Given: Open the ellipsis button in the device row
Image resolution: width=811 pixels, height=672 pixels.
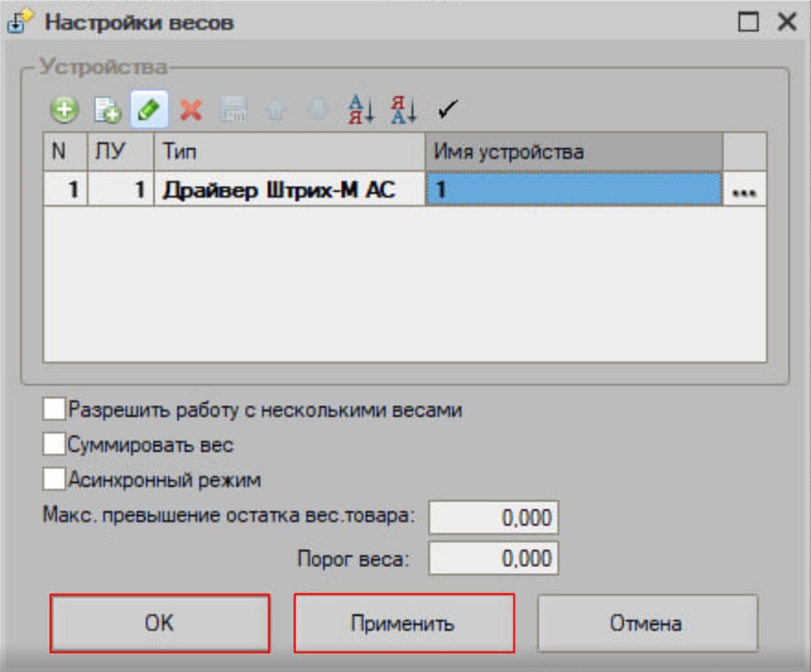Looking at the screenshot, I should 744,190.
